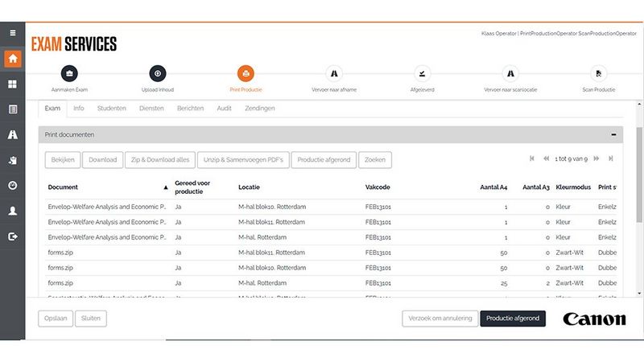644x362 pixels.
Task: Switch to the Studenten tab
Action: 111,108
